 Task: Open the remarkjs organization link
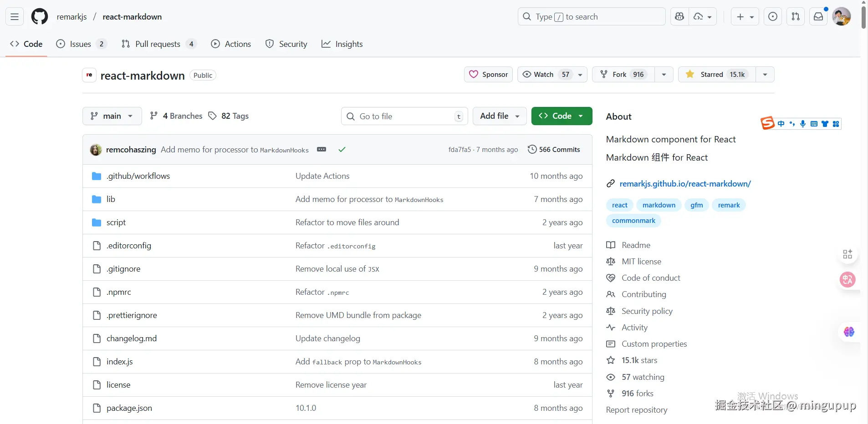(71, 17)
